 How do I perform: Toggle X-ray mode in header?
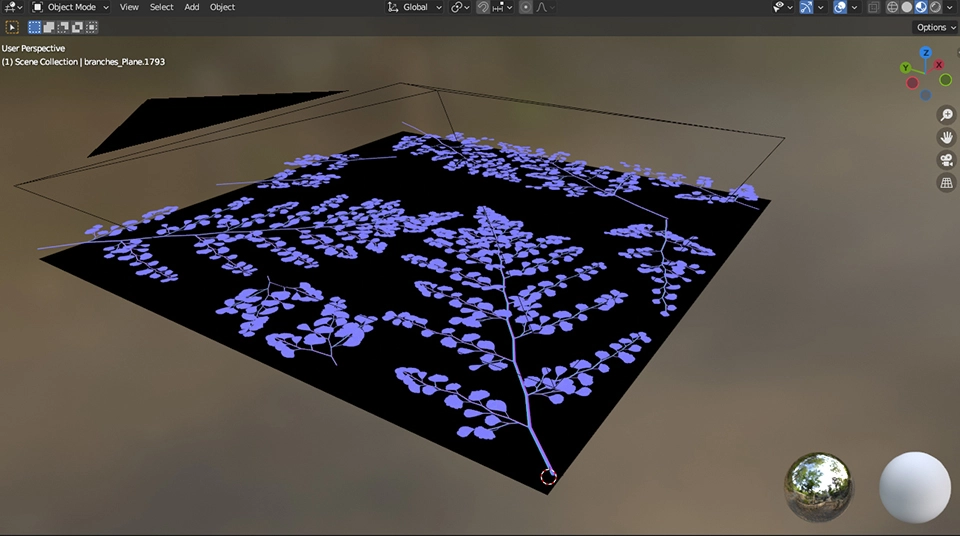point(873,7)
